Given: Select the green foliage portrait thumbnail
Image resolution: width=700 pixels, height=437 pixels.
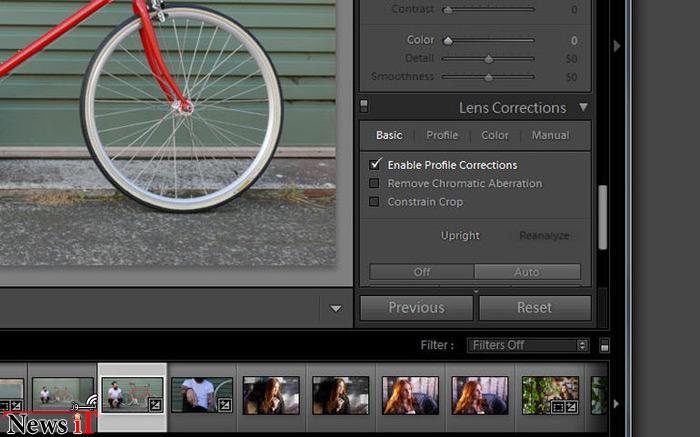Looking at the screenshot, I should 550,395.
